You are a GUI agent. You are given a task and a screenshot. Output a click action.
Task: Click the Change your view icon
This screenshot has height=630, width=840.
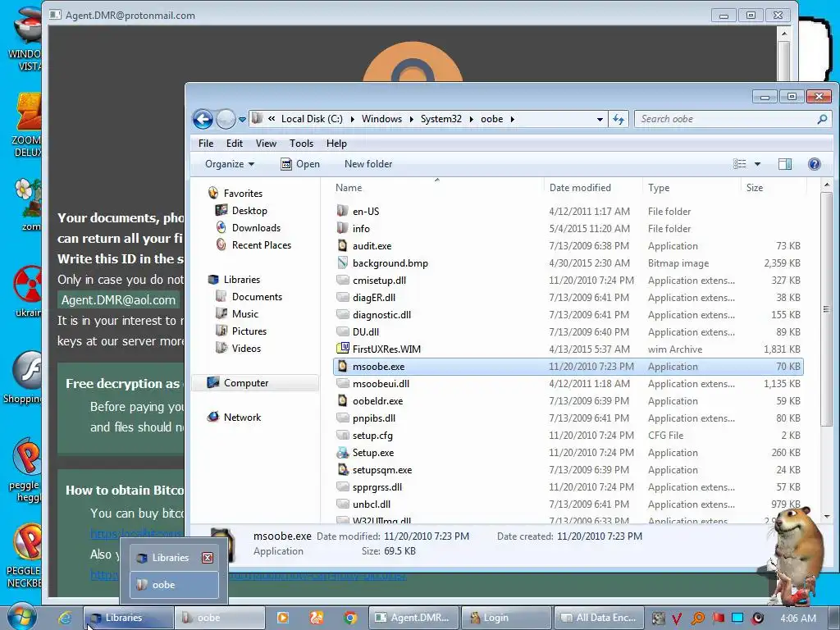[739, 164]
